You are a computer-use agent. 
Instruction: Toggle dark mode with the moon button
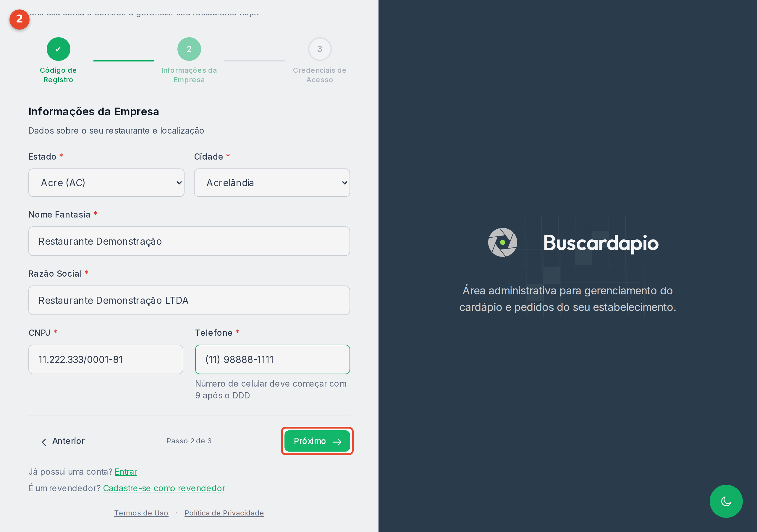(726, 501)
